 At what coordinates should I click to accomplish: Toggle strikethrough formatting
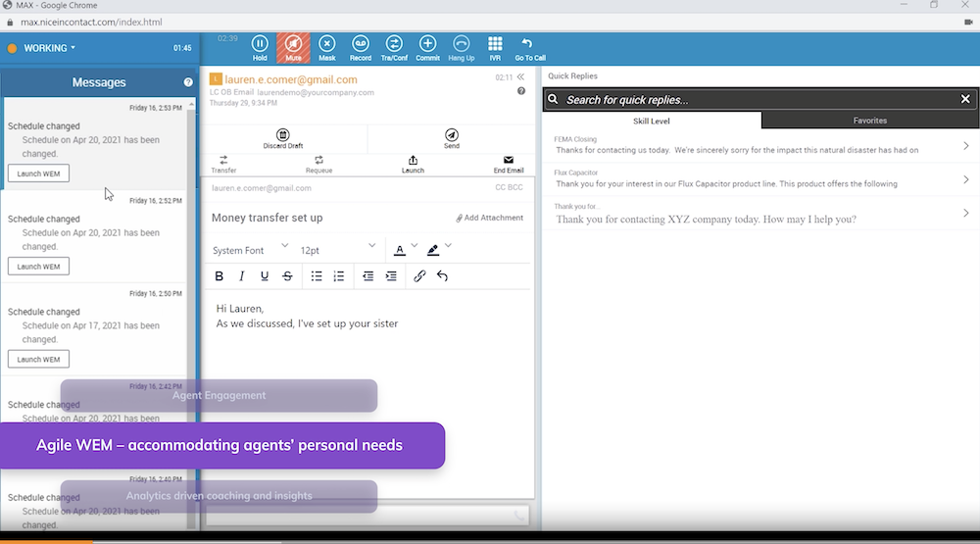pos(287,275)
